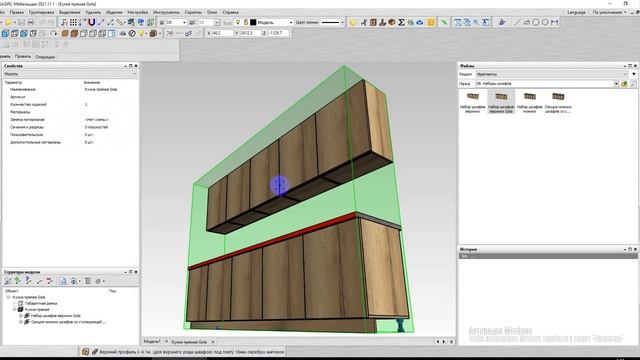Click the blue cloud icon in toolbar
Screen dimensions: 640x360
coord(420,22)
